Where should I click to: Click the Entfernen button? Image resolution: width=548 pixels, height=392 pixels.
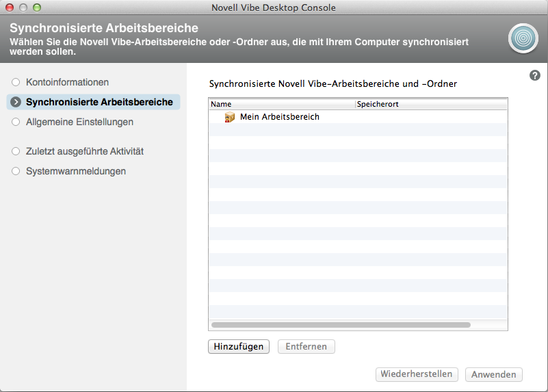click(306, 347)
